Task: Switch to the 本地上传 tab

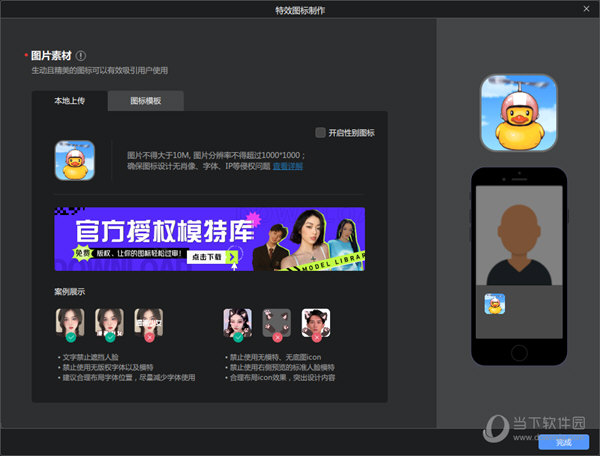Action: (69, 101)
